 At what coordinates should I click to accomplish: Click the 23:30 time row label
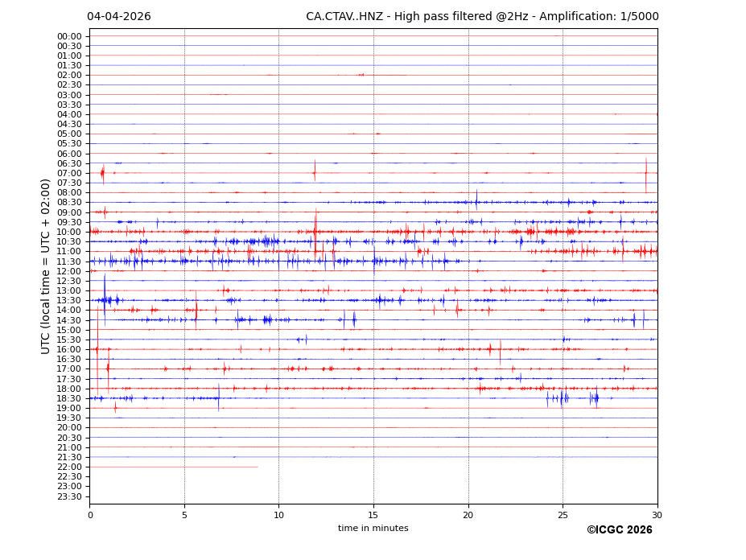[69, 496]
